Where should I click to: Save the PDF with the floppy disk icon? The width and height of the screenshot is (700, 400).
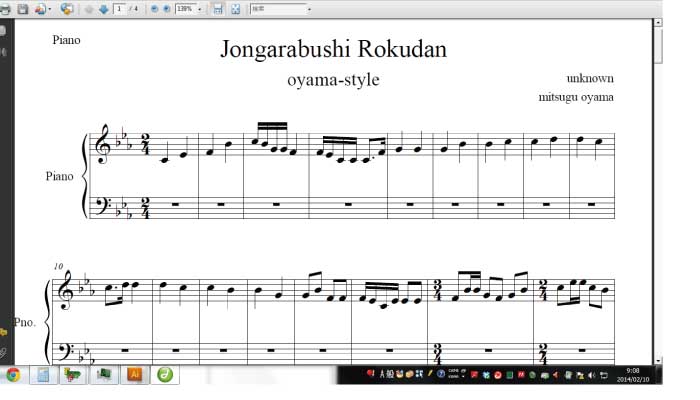[23, 9]
